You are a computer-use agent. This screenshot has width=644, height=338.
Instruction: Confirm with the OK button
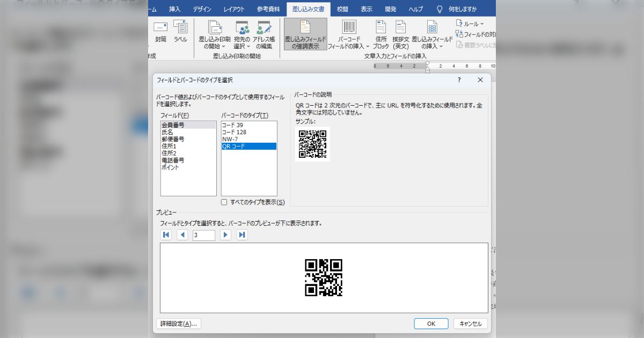click(431, 324)
